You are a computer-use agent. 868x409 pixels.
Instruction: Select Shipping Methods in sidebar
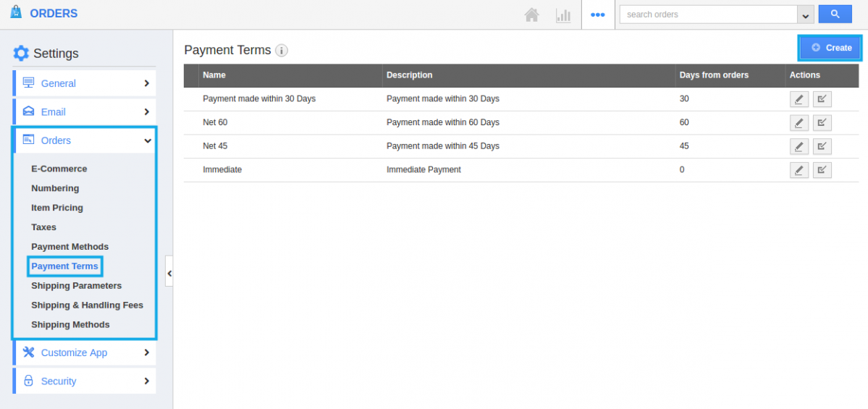[70, 324]
